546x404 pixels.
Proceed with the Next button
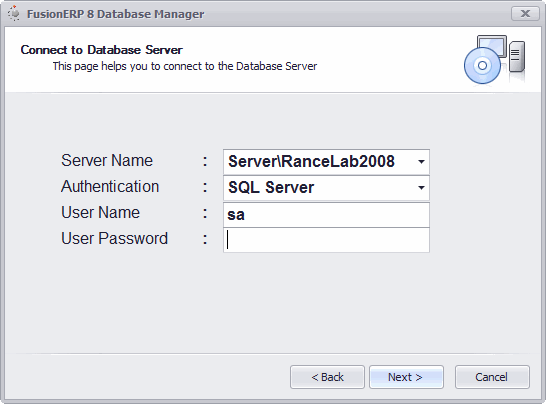click(406, 377)
